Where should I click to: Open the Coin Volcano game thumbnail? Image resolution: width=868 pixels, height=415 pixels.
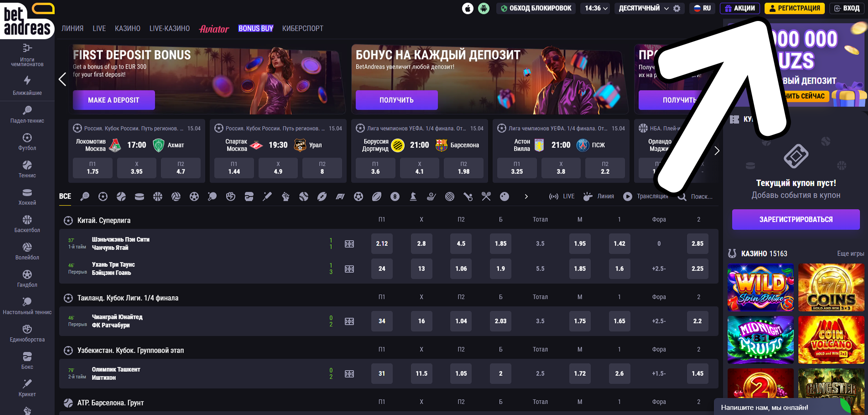coord(831,339)
